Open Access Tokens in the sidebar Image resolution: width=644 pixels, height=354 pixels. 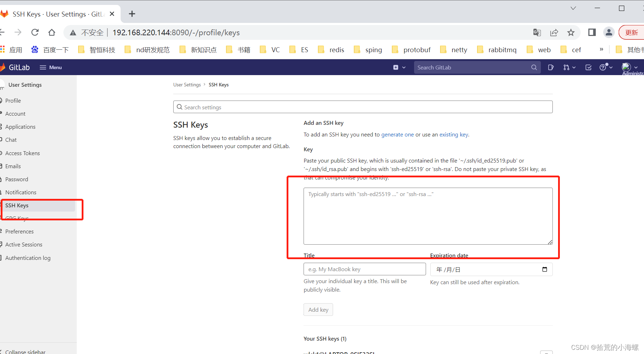click(23, 153)
